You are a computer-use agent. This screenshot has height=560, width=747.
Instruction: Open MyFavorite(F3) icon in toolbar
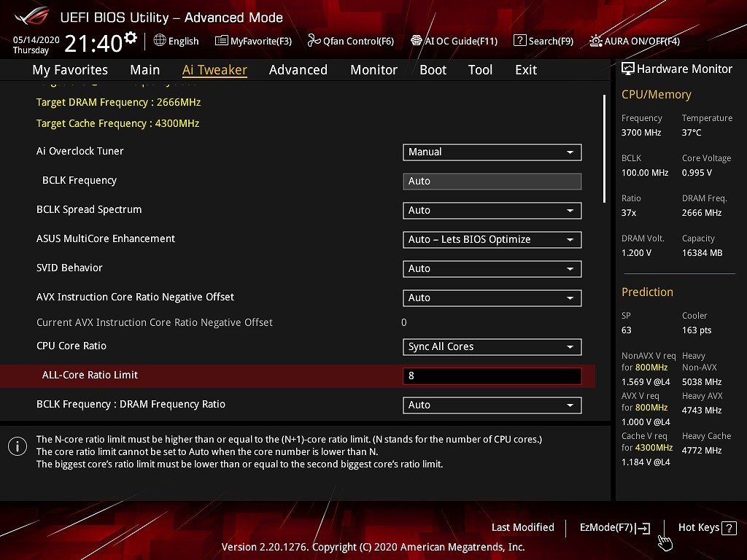pyautogui.click(x=222, y=41)
